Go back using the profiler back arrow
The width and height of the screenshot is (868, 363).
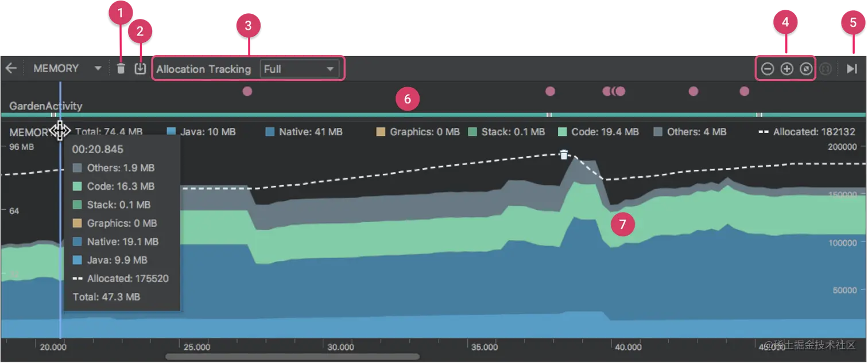pyautogui.click(x=11, y=69)
